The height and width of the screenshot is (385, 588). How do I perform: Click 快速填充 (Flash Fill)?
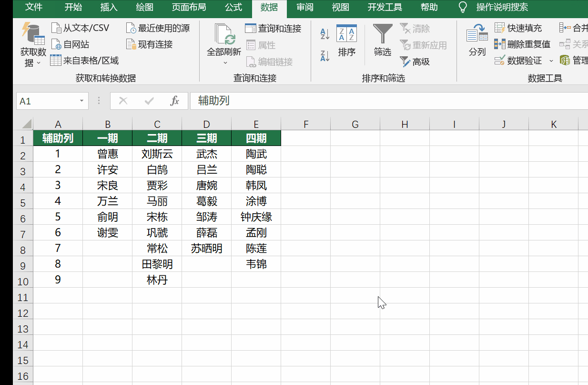pos(518,28)
